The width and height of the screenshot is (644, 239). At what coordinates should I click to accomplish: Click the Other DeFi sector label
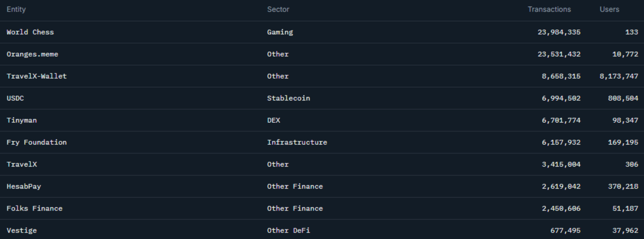click(288, 230)
